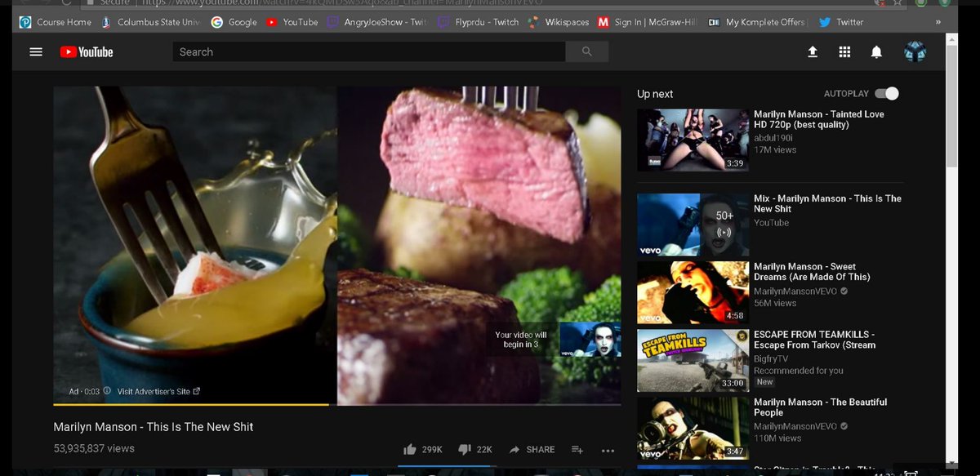Click BigfryTV channel name
The image size is (980, 476).
click(x=771, y=358)
